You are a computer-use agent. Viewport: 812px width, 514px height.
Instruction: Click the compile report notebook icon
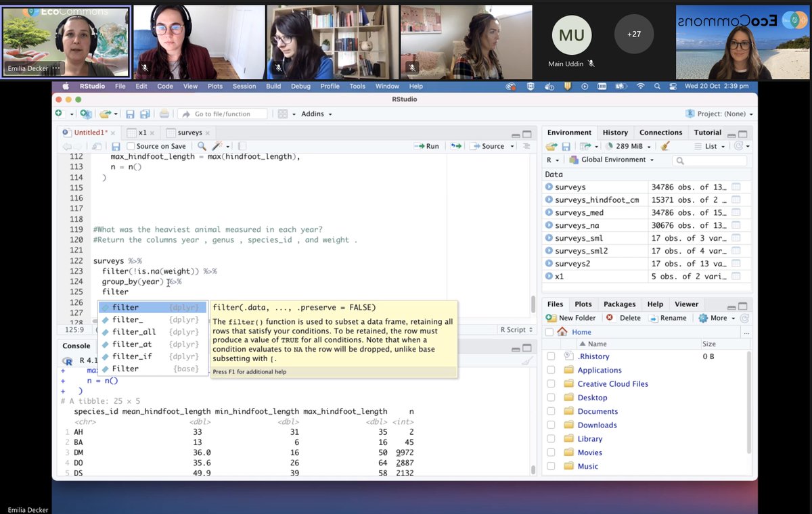[x=242, y=146]
